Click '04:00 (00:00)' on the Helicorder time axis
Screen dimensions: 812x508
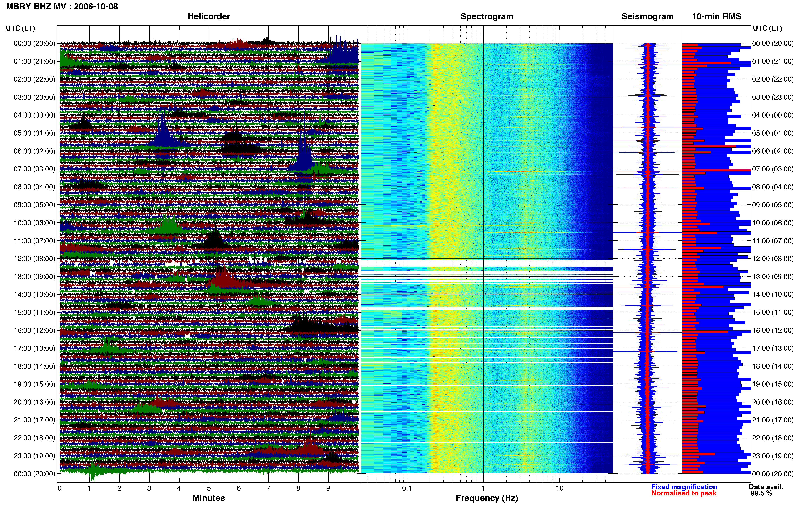click(34, 115)
